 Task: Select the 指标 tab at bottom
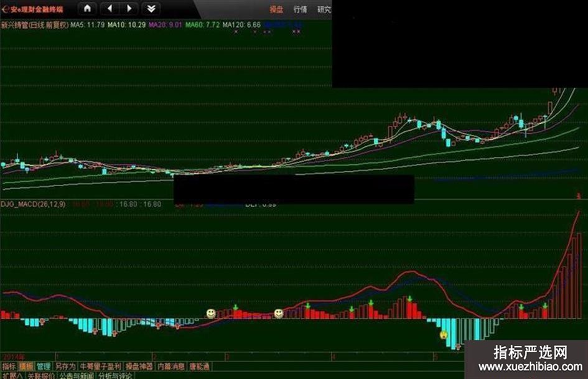(9, 366)
